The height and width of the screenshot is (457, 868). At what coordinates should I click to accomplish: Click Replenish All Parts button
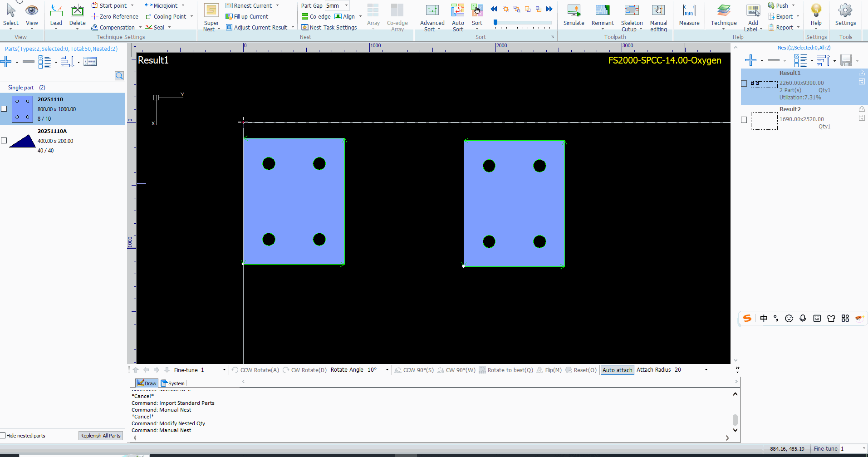[x=100, y=436]
